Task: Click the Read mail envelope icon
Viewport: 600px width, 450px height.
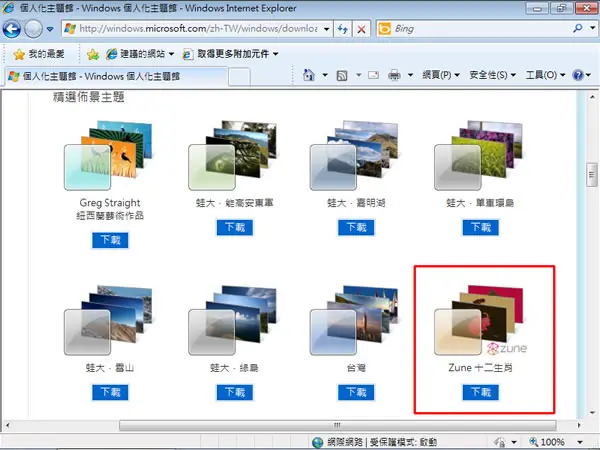Action: click(x=373, y=75)
